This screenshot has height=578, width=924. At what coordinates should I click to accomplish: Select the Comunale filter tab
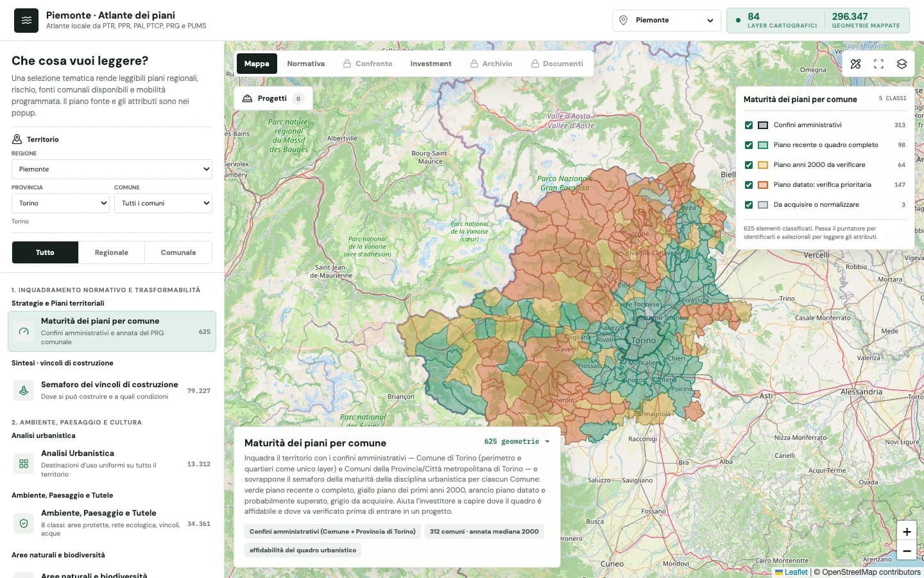[x=178, y=252]
